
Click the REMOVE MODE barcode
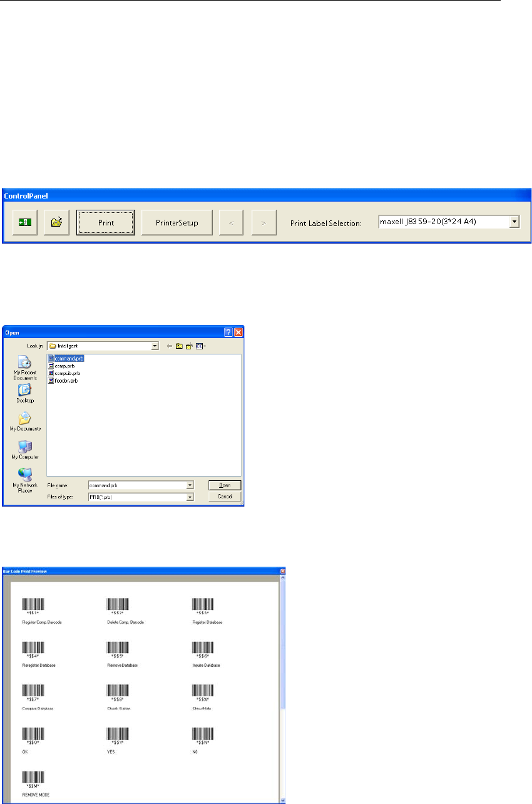pos(33,777)
